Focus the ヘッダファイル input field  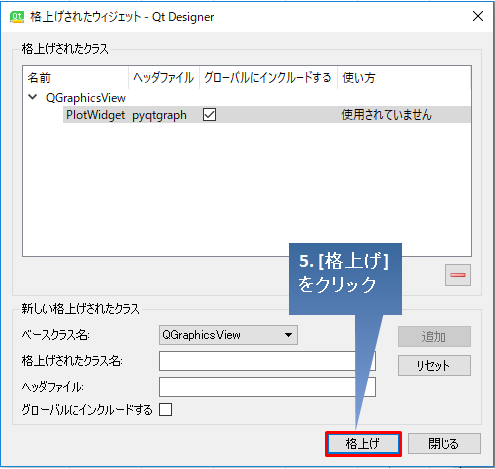pos(267,387)
